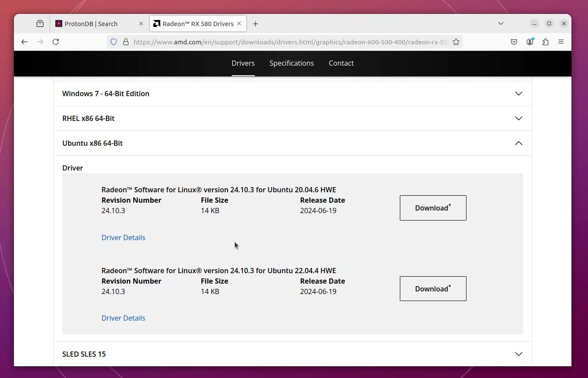Expand SLED SLES 15 section
Viewport: 588px width, 378px height.
tap(293, 354)
